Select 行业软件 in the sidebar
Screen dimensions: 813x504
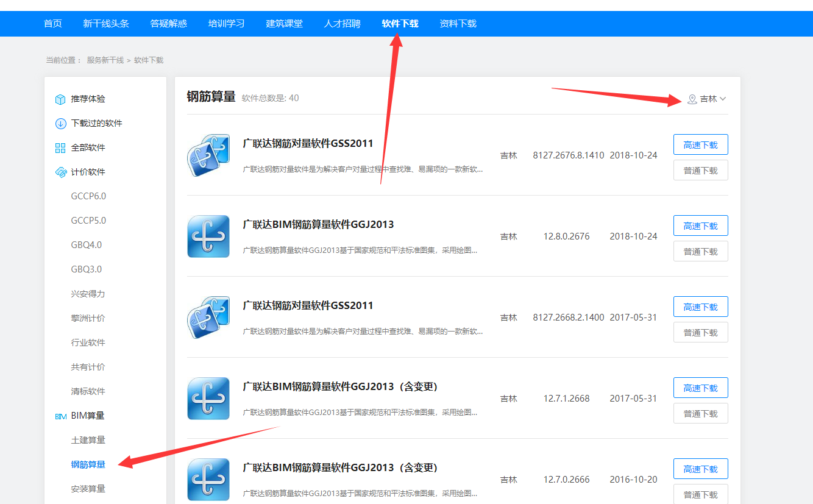click(88, 343)
